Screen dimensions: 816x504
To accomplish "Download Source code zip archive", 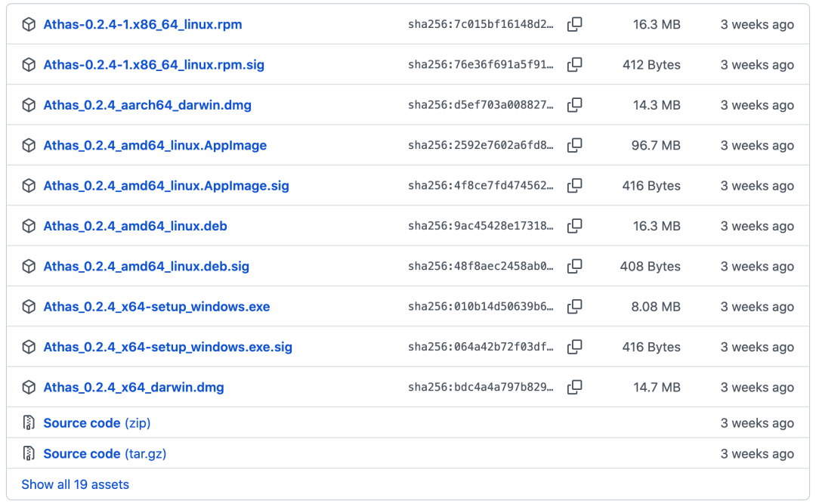I will (97, 423).
